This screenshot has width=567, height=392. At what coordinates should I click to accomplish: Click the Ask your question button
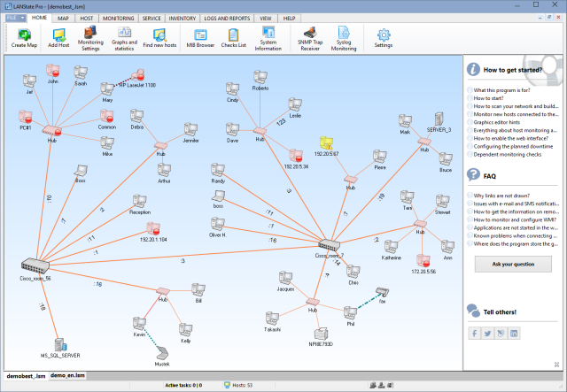(513, 264)
